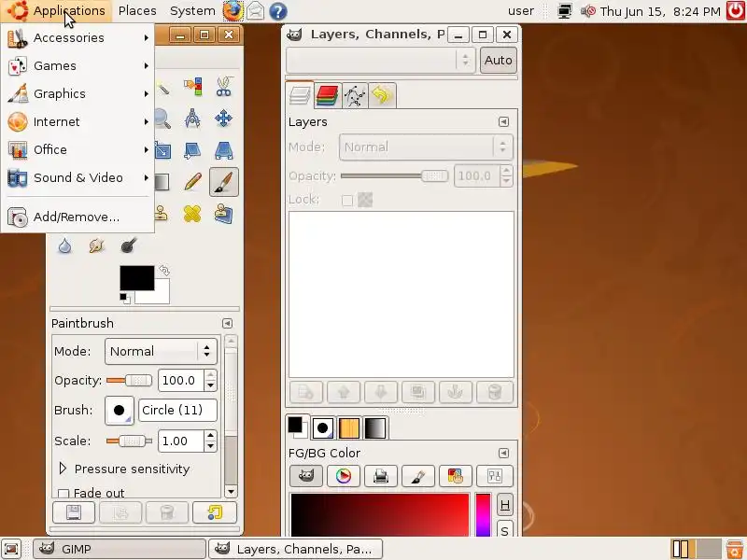Screen dimensions: 747x560
Task: Click the foreground black color swatch
Action: pos(136,278)
